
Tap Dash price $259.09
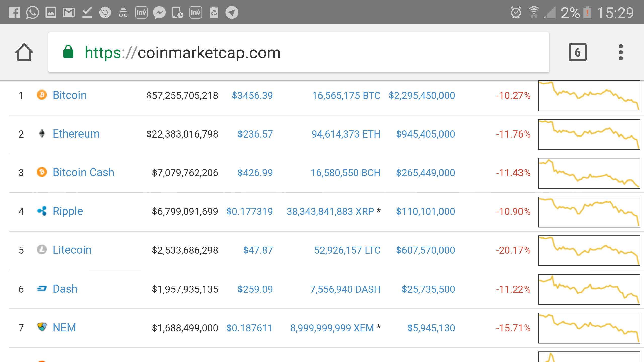click(255, 289)
